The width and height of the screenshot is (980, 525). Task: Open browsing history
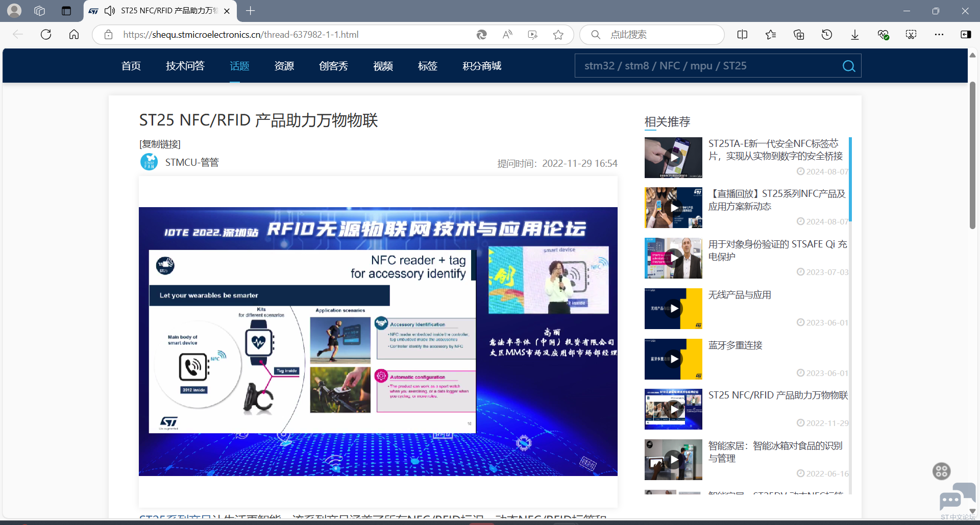click(x=827, y=35)
